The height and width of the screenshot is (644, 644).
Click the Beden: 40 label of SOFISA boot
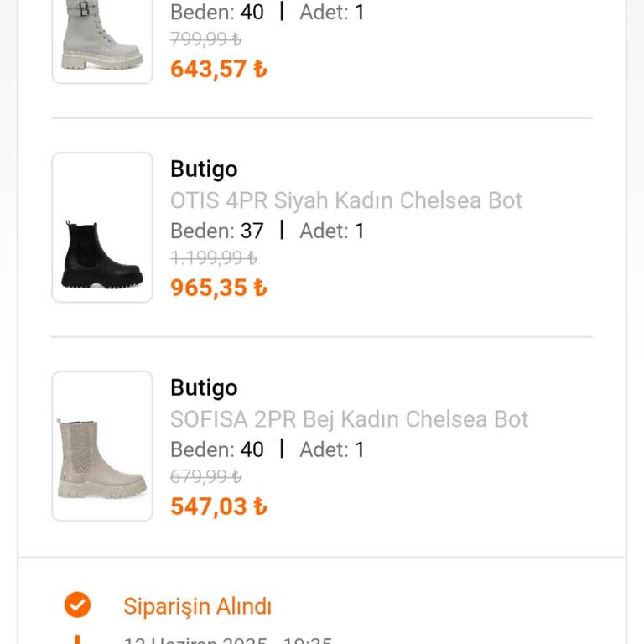click(216, 449)
